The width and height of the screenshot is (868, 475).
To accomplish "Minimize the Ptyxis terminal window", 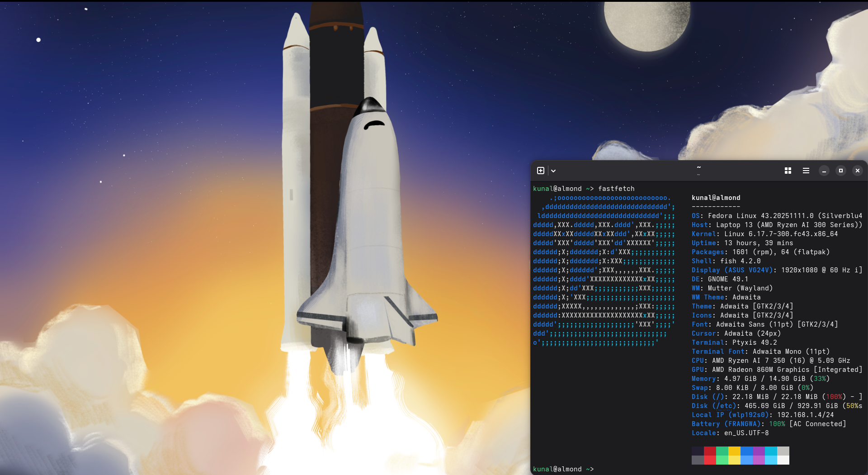I will 824,171.
